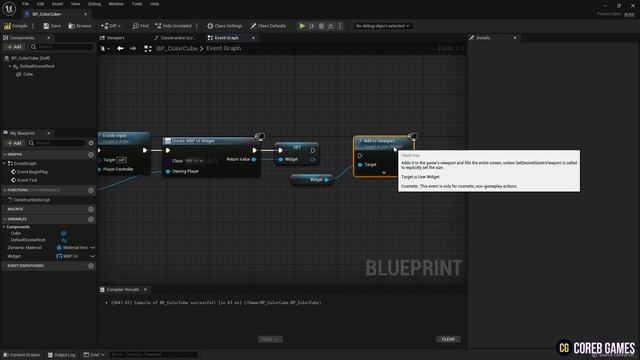The image size is (640, 360).
Task: Open the Content Drawer
Action: (x=21, y=355)
